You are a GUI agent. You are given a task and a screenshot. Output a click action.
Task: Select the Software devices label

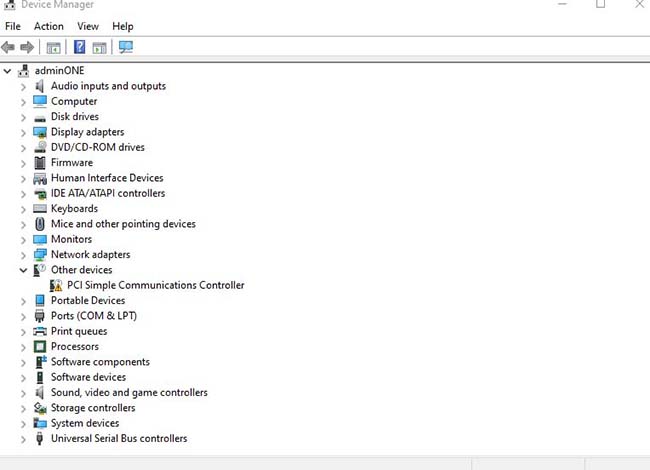(88, 377)
